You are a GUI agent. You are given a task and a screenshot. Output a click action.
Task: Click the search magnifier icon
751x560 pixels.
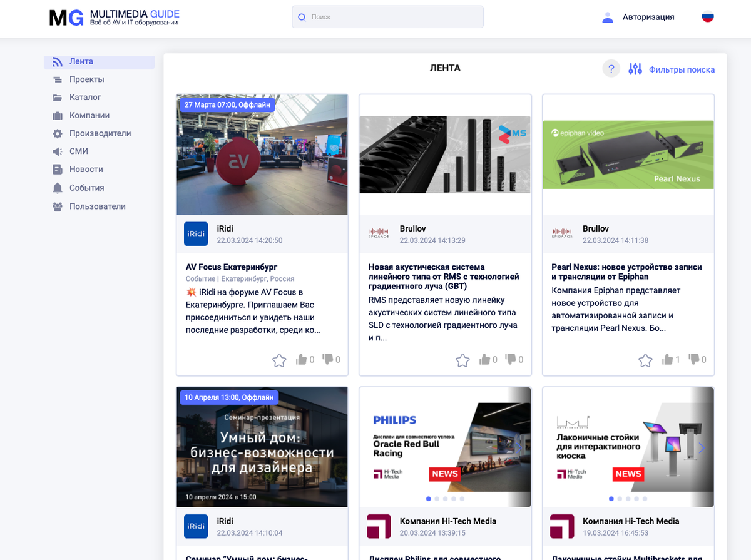[302, 17]
